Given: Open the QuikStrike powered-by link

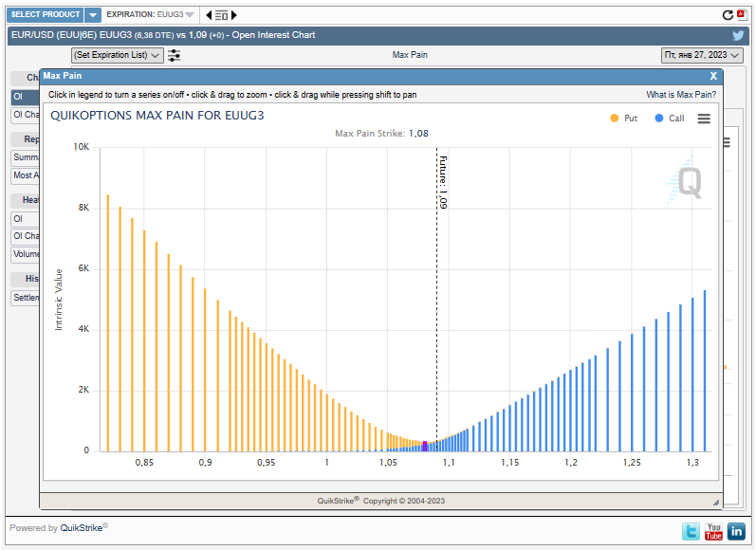Looking at the screenshot, I should pos(81,528).
